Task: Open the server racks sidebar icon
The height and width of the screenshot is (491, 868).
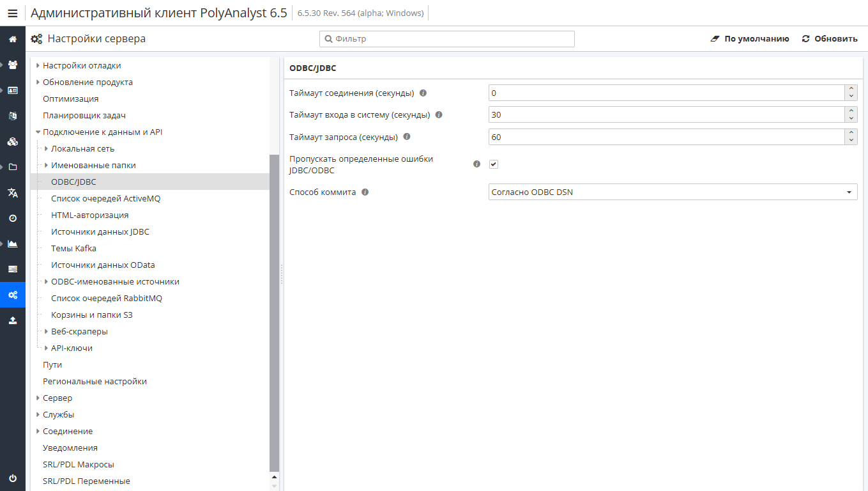Action: pyautogui.click(x=13, y=269)
